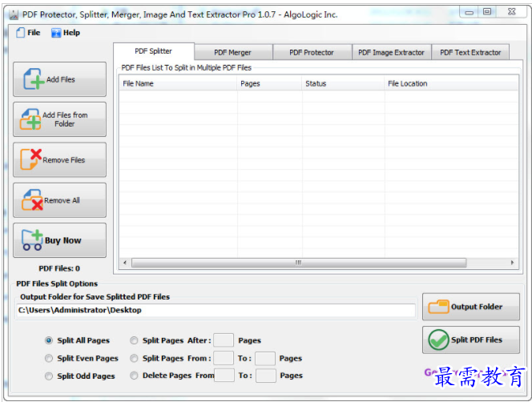Screen dimensions: 532x402
Task: Click the Pages column header
Action: (x=269, y=83)
